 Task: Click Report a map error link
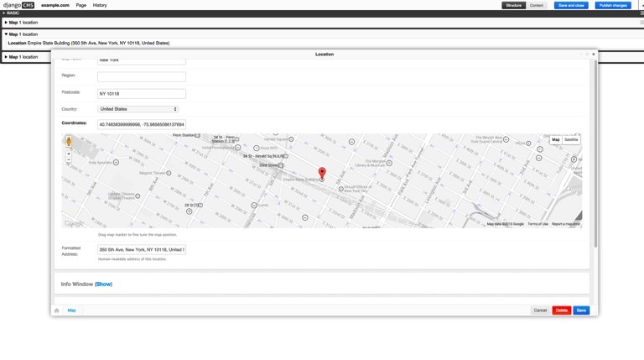click(566, 224)
